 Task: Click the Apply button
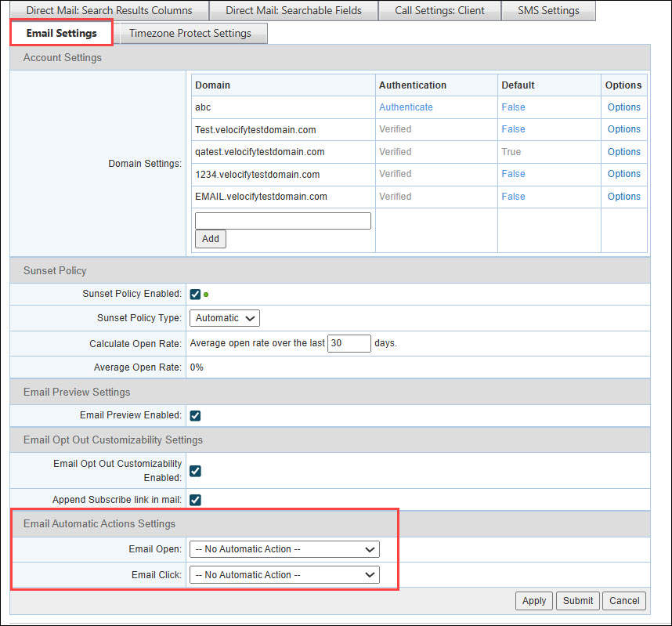[x=533, y=601]
